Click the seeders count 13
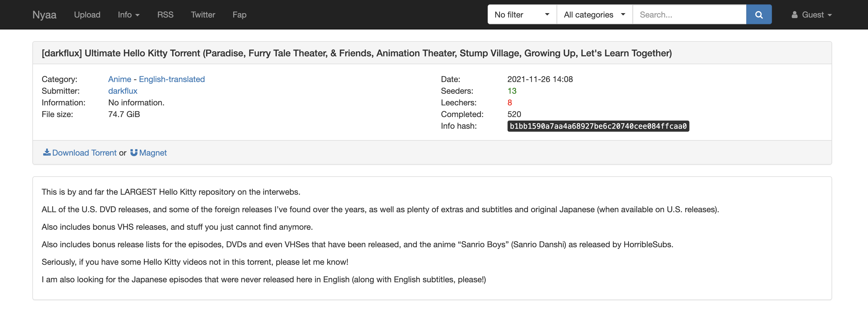Image resolution: width=868 pixels, height=310 pixels. 512,91
